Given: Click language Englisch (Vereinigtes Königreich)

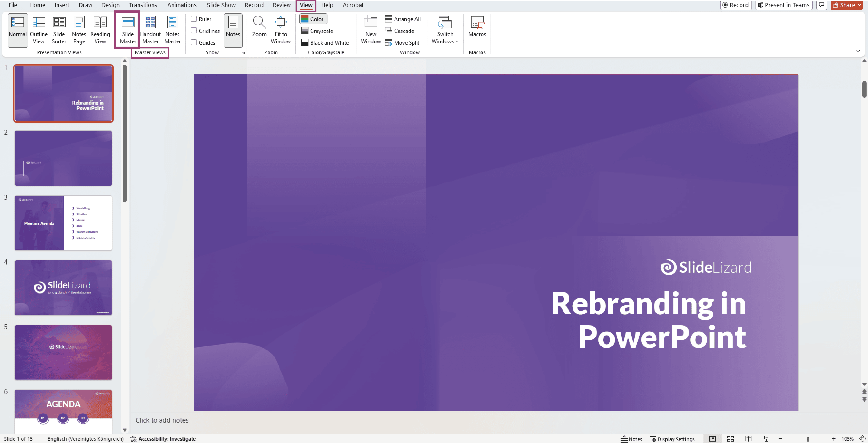Looking at the screenshot, I should click(x=85, y=439).
